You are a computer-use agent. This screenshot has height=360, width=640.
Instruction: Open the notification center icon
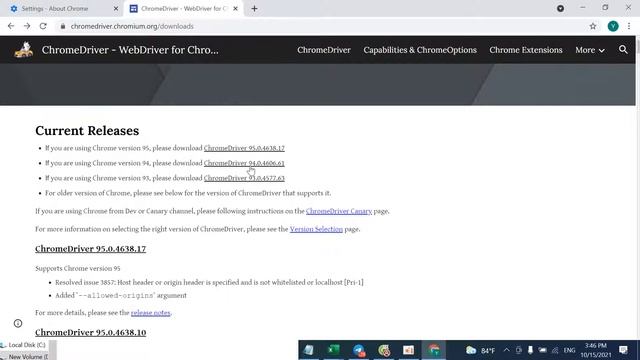click(x=623, y=350)
